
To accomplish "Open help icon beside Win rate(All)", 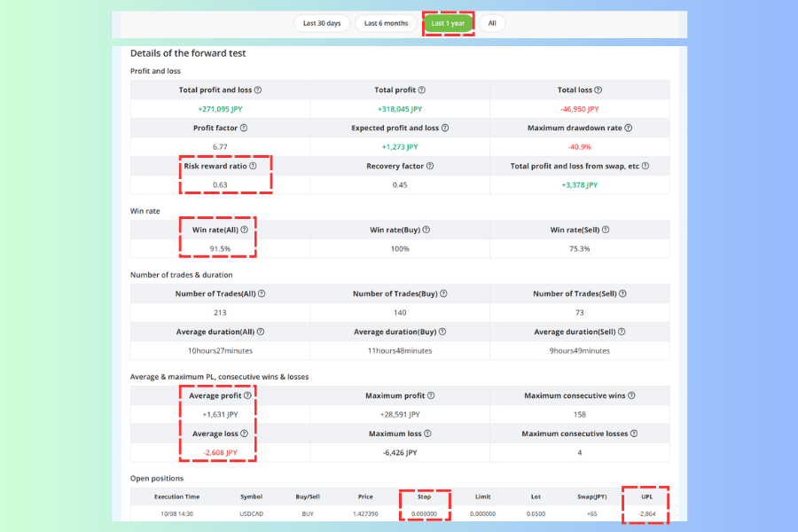I will [245, 231].
